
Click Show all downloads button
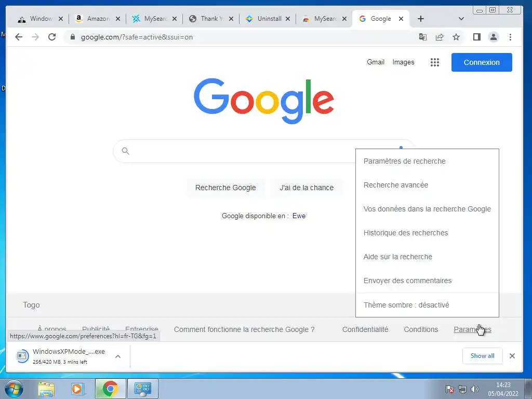coord(482,356)
